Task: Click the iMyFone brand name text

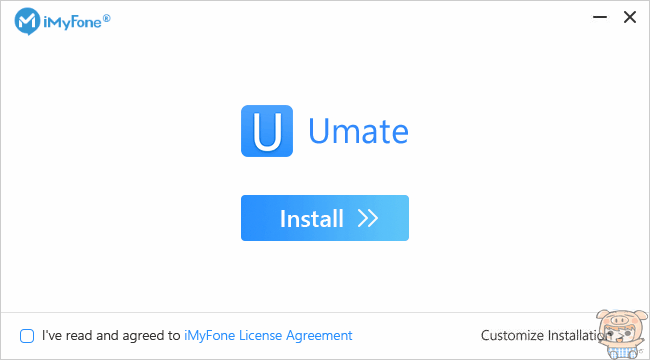Action: click(72, 22)
